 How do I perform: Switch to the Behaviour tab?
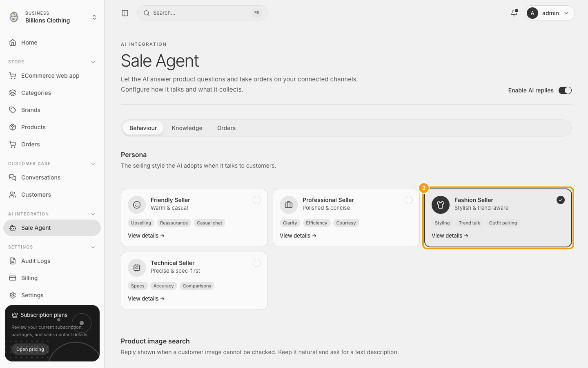point(143,128)
